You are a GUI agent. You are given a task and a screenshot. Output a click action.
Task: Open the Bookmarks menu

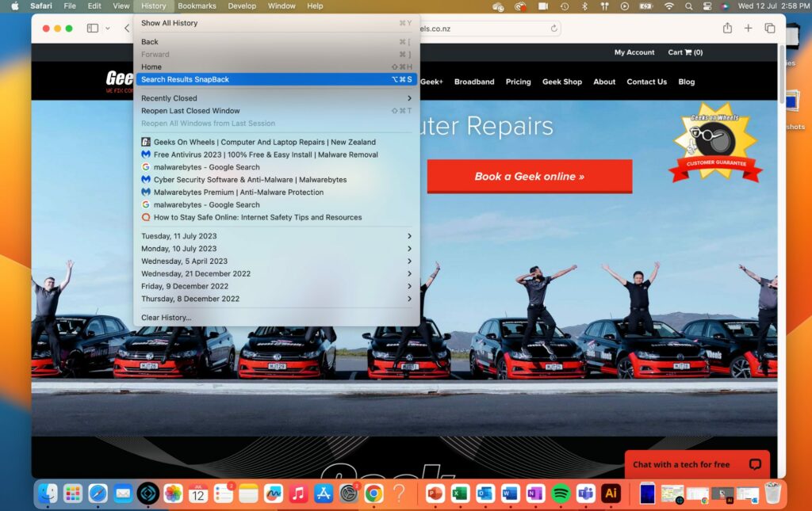[x=196, y=6]
